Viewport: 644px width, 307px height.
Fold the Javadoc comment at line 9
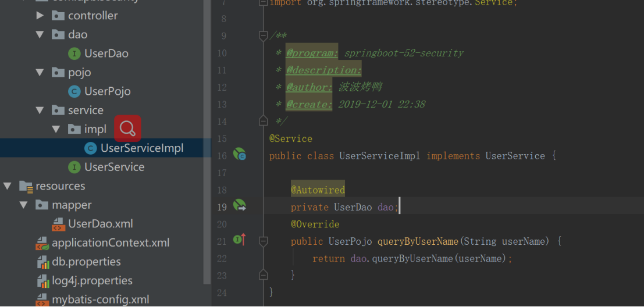coord(264,36)
